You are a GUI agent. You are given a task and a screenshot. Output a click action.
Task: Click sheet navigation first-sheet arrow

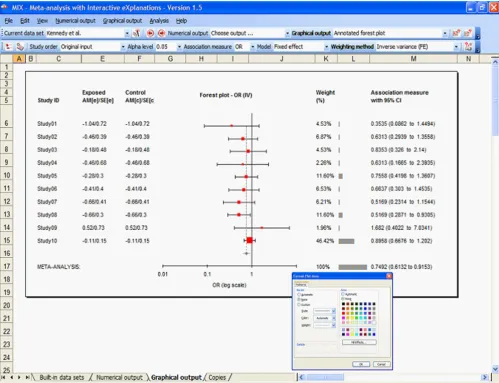tap(3, 377)
